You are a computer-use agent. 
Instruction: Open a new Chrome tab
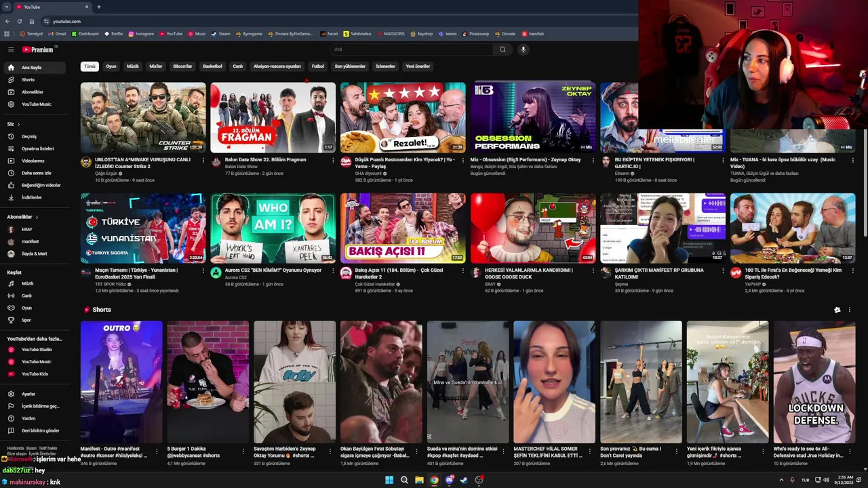[99, 7]
